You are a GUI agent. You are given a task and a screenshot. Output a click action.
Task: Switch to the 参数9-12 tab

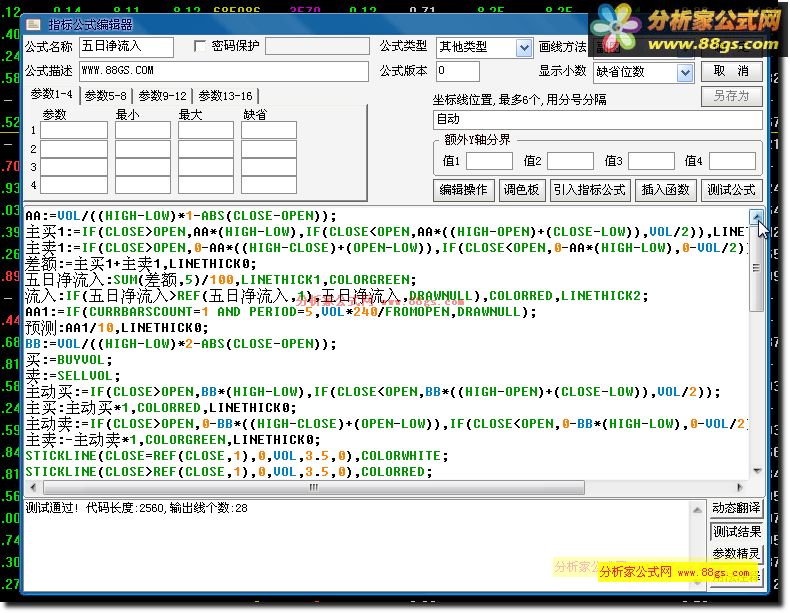(x=162, y=96)
